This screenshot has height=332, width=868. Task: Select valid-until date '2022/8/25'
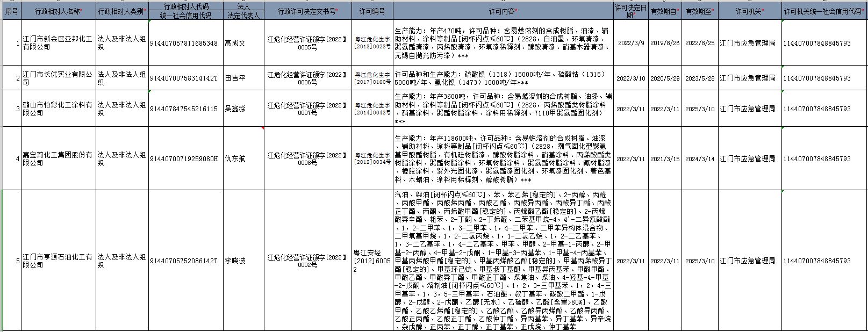pos(700,43)
